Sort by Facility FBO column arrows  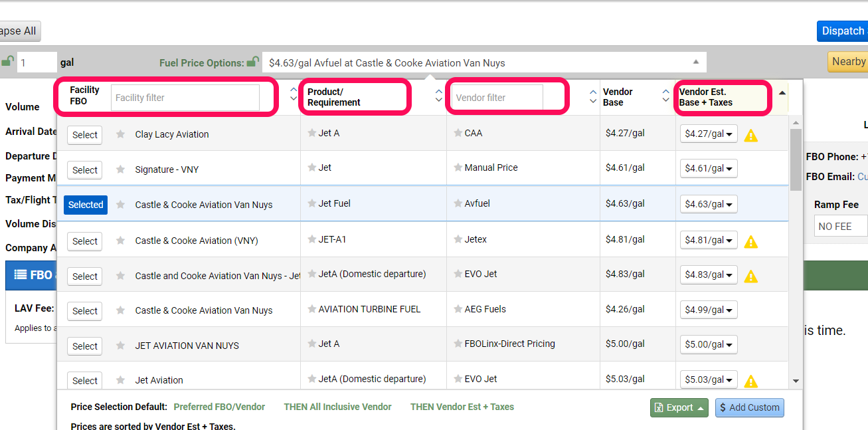294,94
